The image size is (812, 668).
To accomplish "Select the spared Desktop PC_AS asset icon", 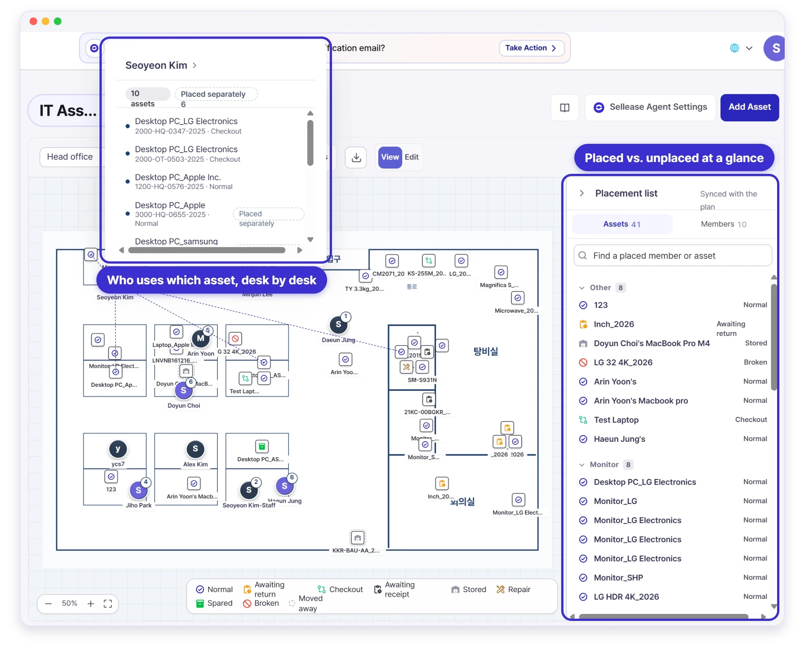I will click(261, 446).
